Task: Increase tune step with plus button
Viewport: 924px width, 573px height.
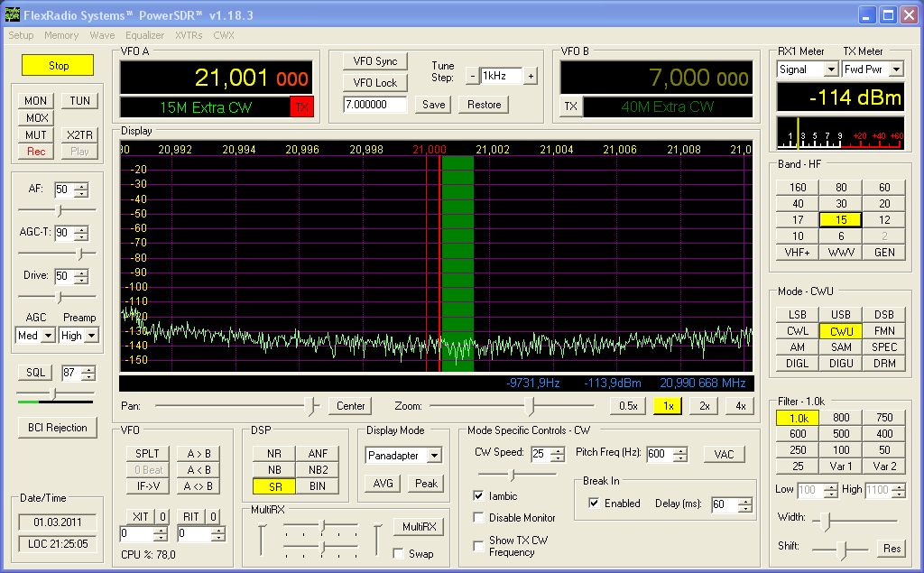Action: coord(531,76)
